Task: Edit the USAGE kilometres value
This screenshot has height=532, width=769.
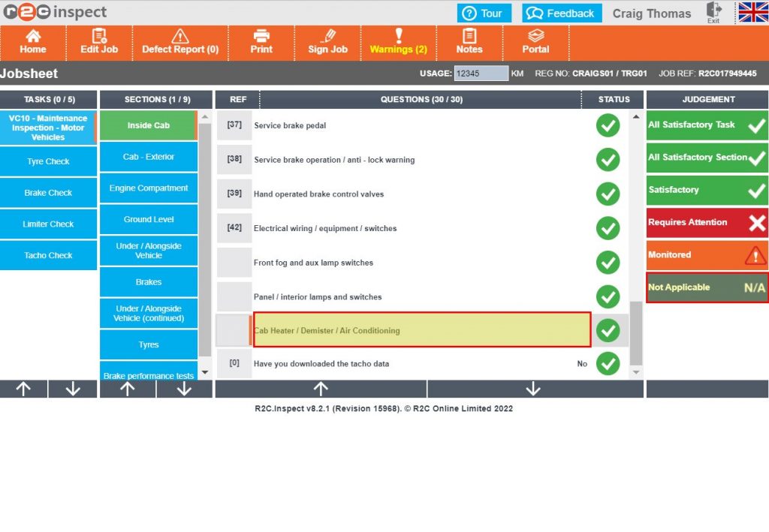Action: tap(481, 73)
